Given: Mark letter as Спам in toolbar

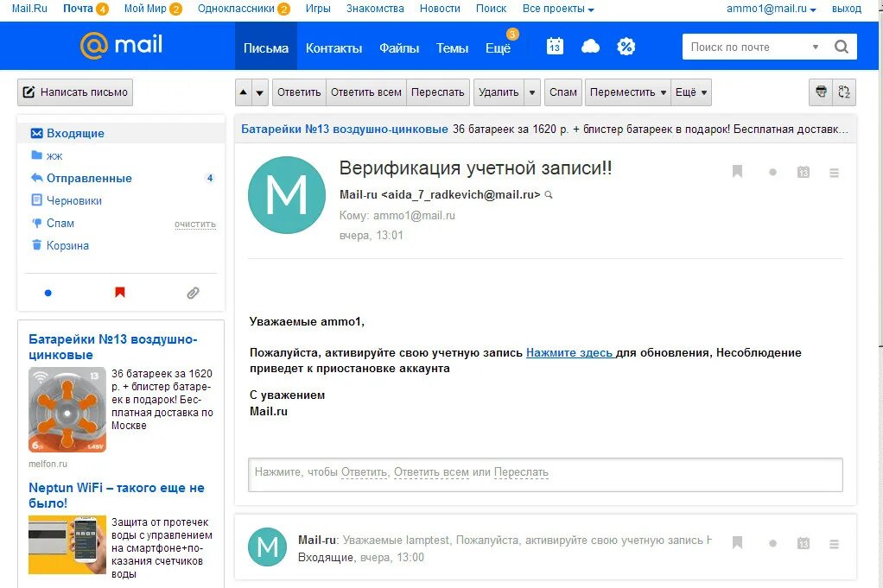Looking at the screenshot, I should pos(563,92).
